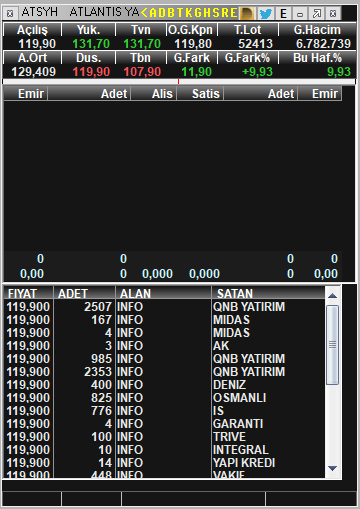The width and height of the screenshot is (360, 509).
Task: Click the yellow K shortcut letter
Action: point(189,13)
